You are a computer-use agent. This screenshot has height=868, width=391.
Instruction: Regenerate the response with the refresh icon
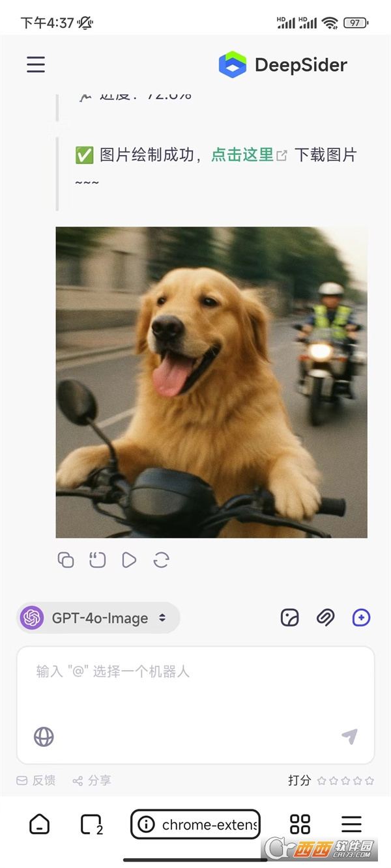pyautogui.click(x=161, y=560)
